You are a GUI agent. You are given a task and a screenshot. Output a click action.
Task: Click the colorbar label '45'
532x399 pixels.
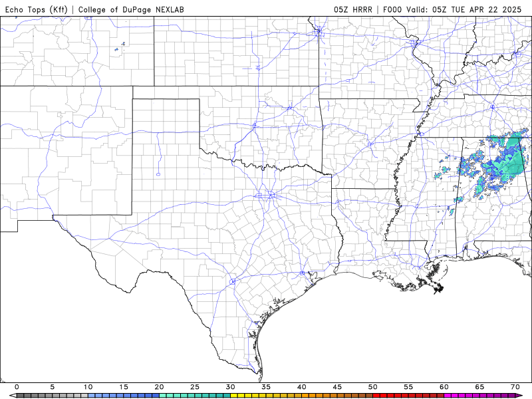coord(337,387)
